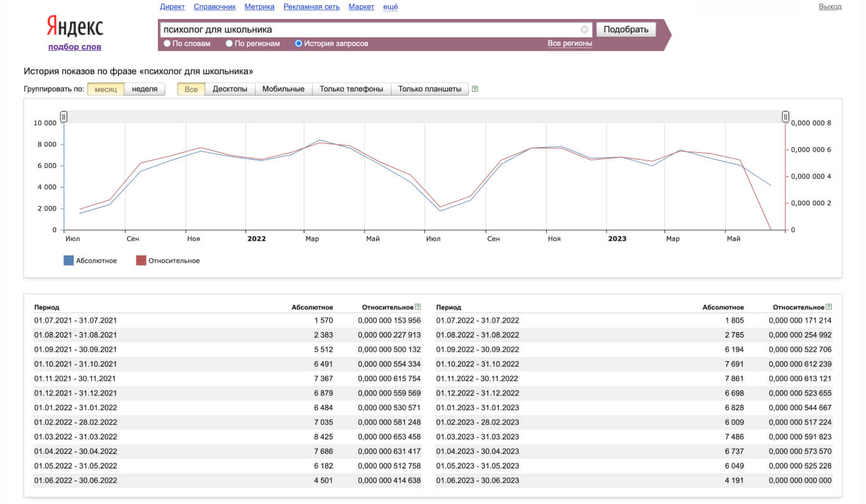This screenshot has width=866, height=504.
Task: Click help icon next to device filters
Action: [x=475, y=89]
